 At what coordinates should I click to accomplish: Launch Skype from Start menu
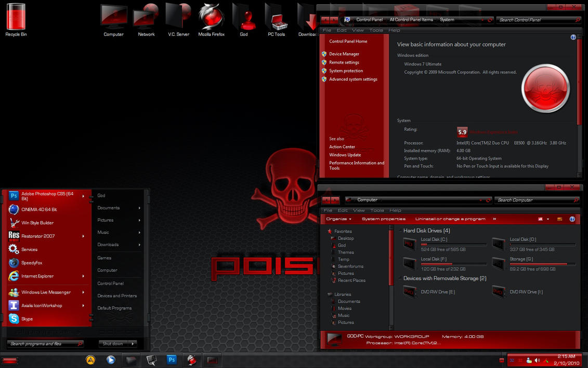point(47,319)
